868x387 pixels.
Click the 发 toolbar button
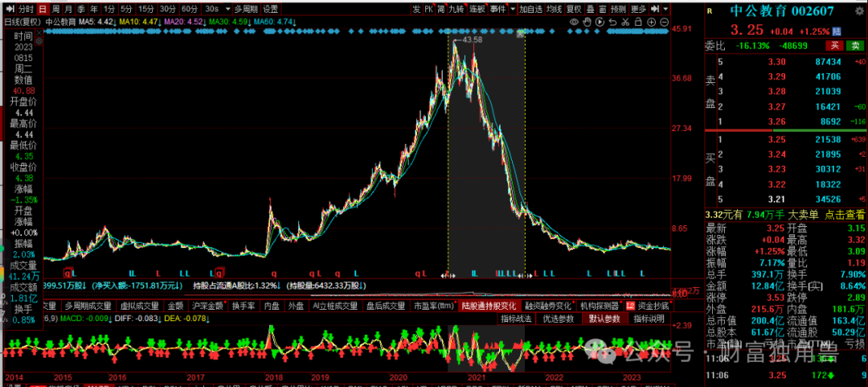point(416,9)
